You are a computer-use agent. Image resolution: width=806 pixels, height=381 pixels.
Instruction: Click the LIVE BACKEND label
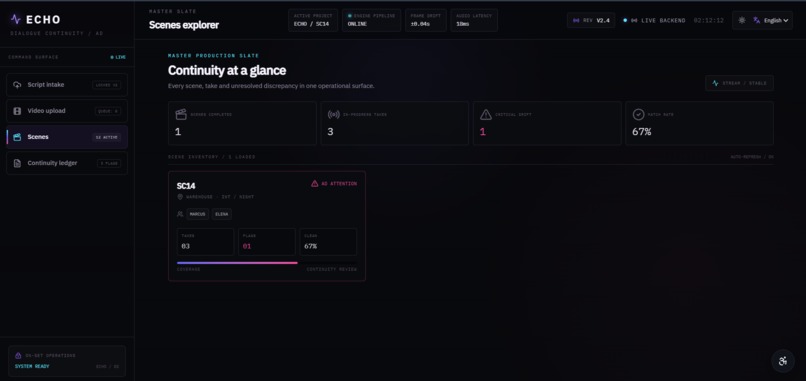[663, 21]
